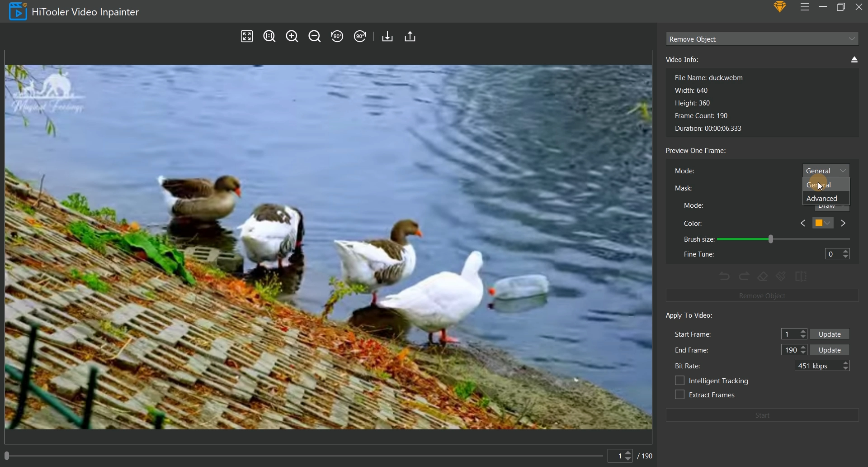Select General from the open Mode menu
868x467 pixels.
point(819,185)
